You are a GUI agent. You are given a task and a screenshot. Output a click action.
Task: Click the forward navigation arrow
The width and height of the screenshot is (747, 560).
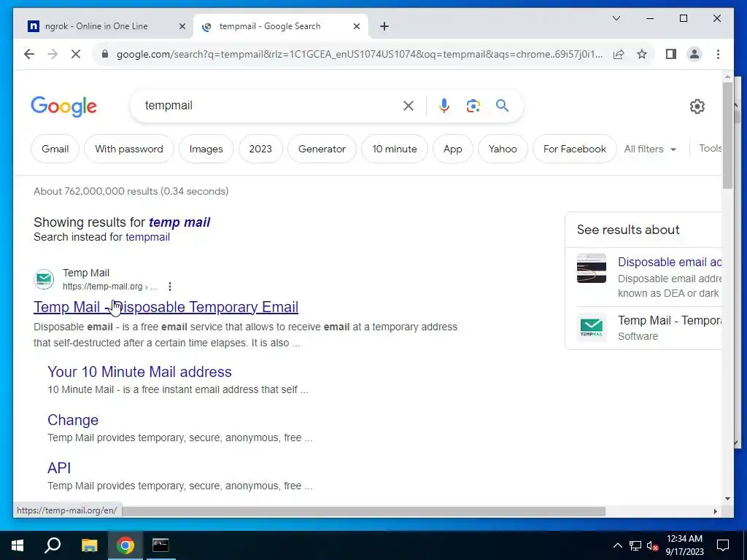click(53, 54)
